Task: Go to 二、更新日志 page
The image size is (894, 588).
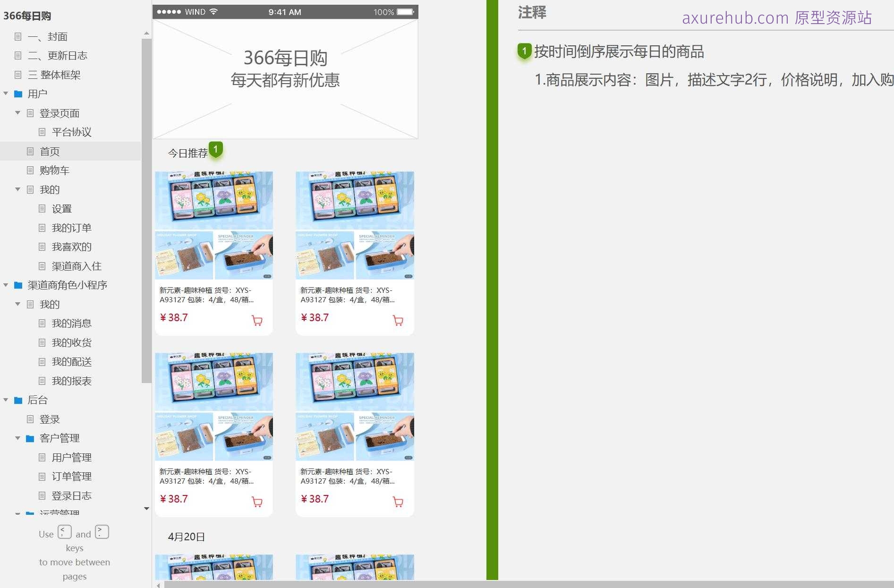Action: (57, 56)
